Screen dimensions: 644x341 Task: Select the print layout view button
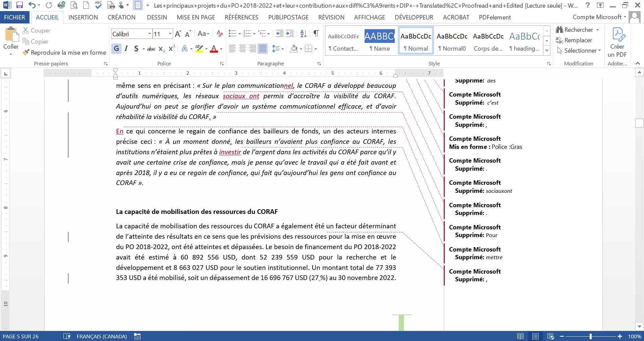pyautogui.click(x=536, y=336)
